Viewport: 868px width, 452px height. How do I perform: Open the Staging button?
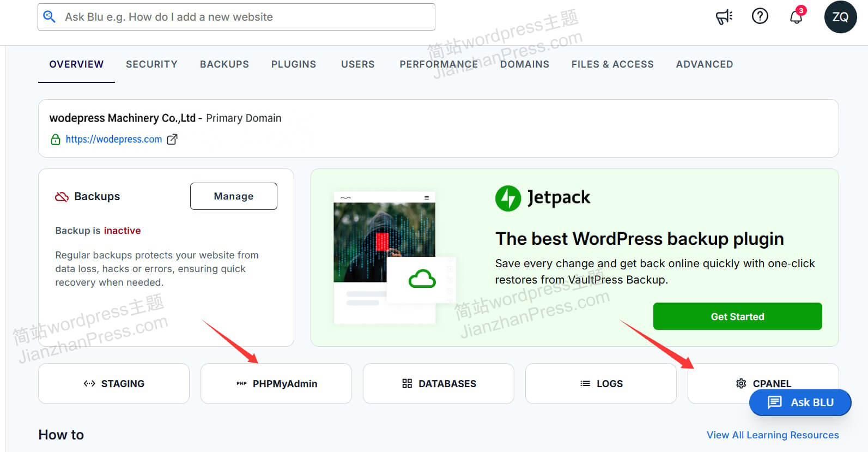(x=114, y=384)
